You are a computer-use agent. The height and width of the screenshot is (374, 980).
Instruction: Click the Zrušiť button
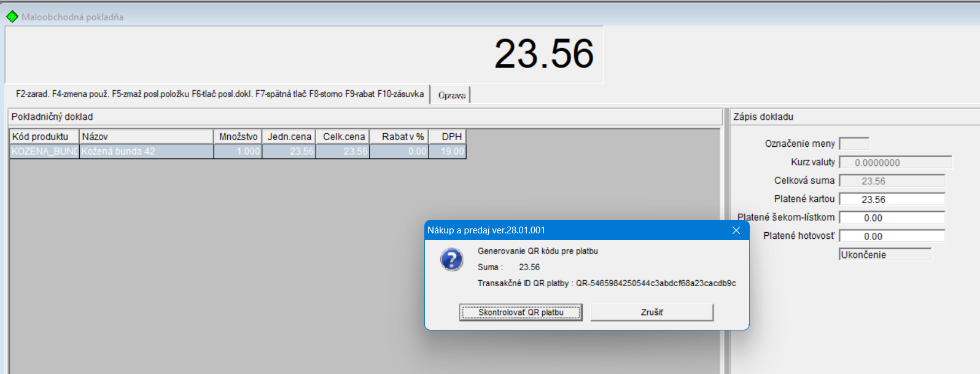651,313
